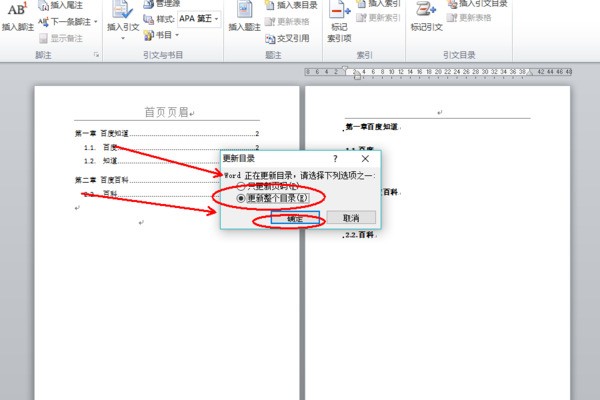The width and height of the screenshot is (600, 400).
Task: Click the 标记索引项 (Mark Entry) icon
Action: (x=341, y=14)
